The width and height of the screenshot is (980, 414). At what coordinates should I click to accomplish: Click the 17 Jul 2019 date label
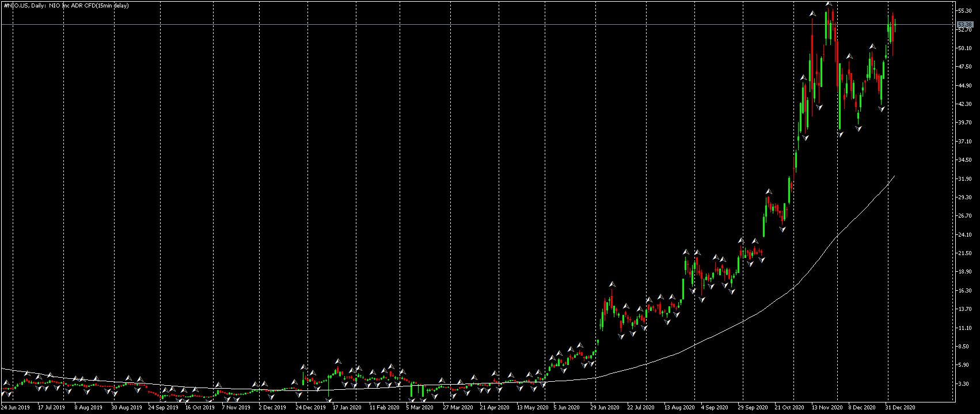[x=51, y=408]
